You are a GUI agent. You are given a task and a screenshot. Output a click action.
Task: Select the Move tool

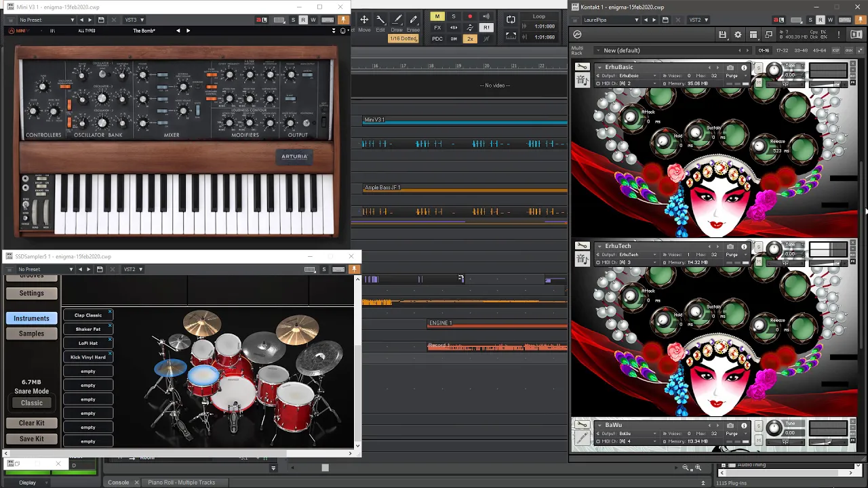click(364, 22)
